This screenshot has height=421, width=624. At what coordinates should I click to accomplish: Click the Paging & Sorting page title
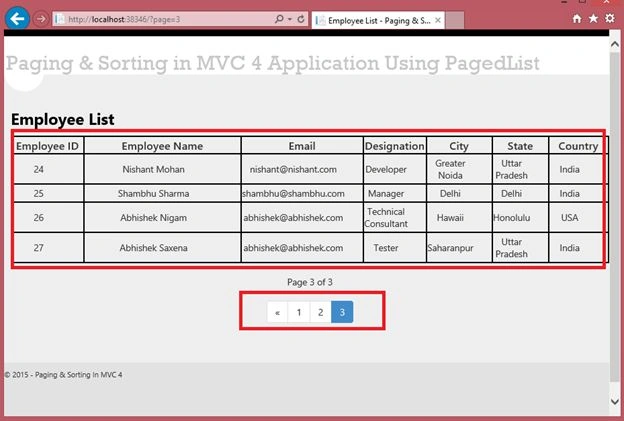tap(273, 63)
